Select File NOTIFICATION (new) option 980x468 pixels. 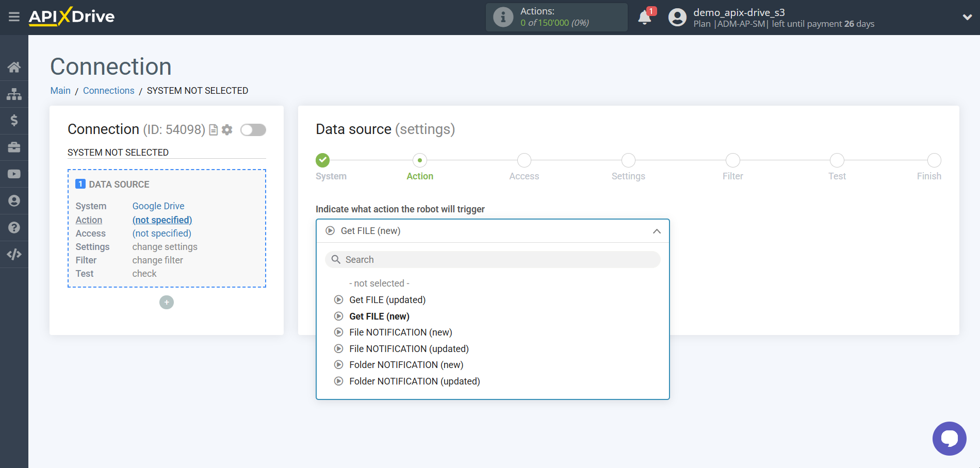[401, 332]
